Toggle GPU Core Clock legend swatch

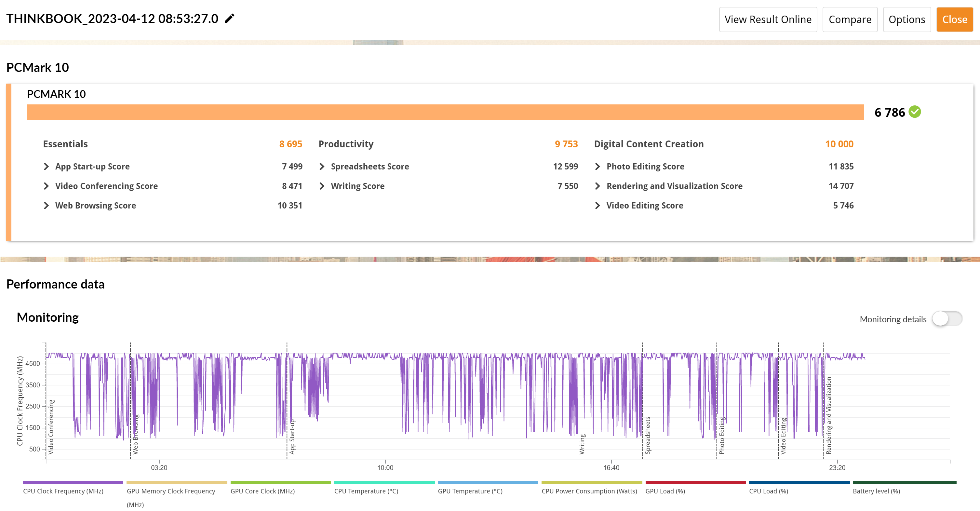(x=280, y=482)
